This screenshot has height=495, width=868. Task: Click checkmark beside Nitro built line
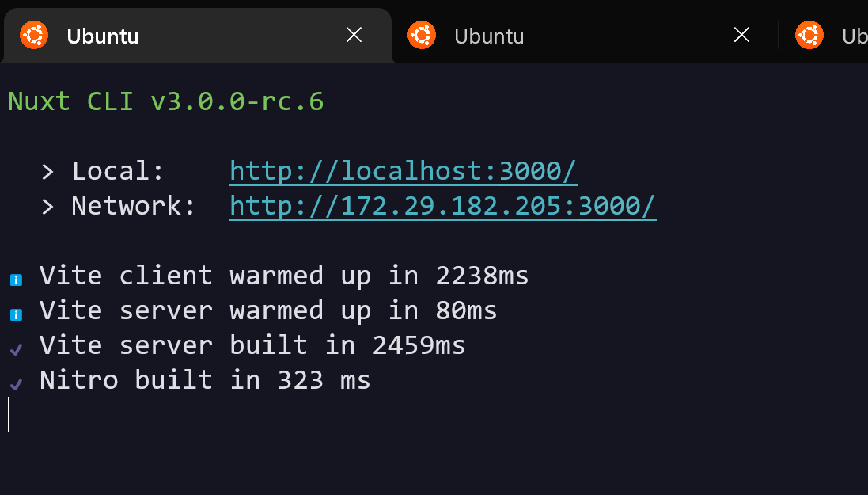click(x=16, y=383)
